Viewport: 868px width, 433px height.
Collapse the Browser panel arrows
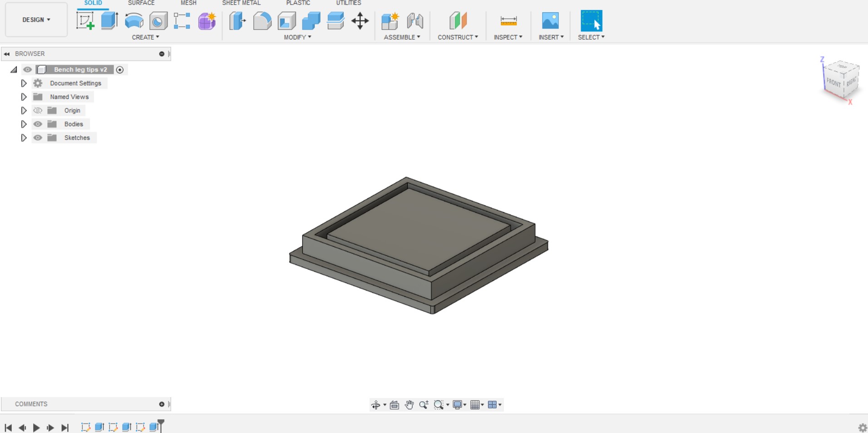7,54
